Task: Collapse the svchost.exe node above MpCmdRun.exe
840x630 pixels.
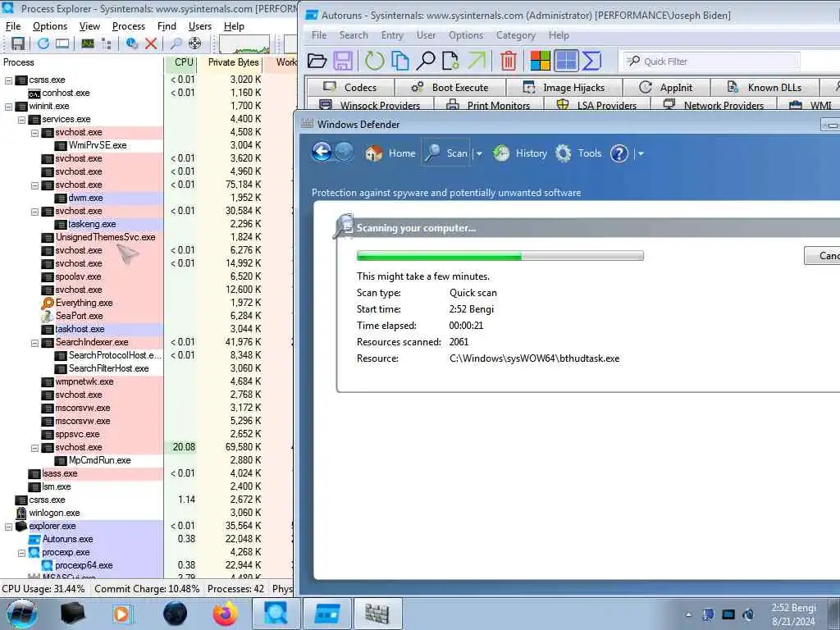Action: tap(34, 448)
